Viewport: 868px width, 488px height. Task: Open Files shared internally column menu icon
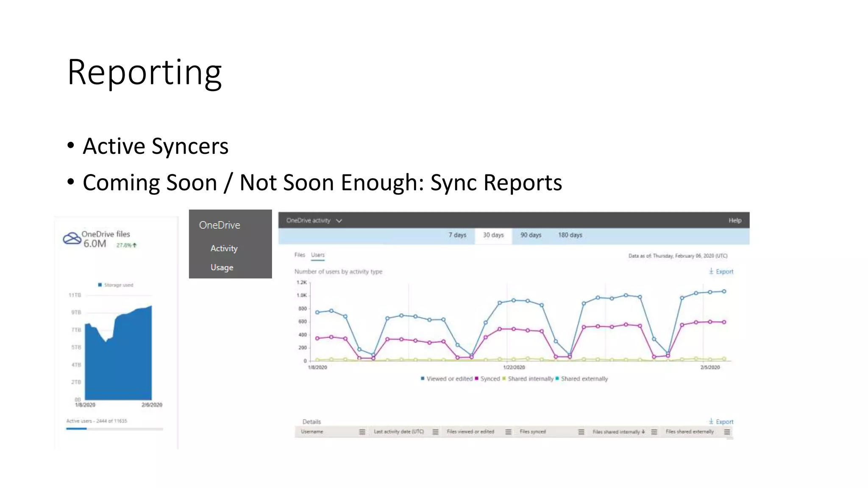click(654, 432)
